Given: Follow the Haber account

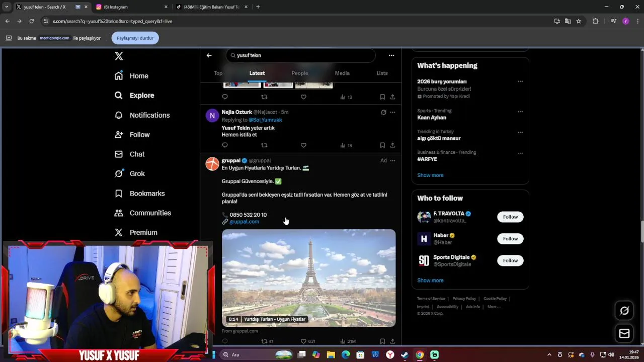Looking at the screenshot, I should coord(510,239).
